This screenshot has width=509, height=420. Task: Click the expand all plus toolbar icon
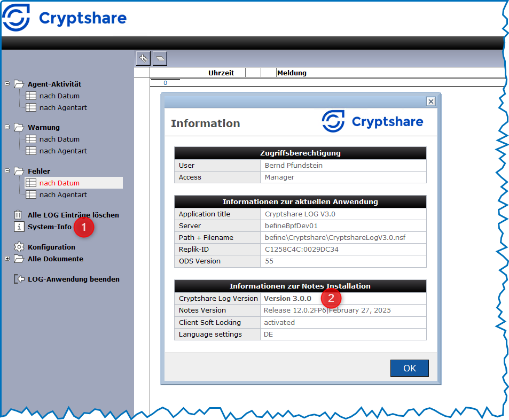pos(143,58)
